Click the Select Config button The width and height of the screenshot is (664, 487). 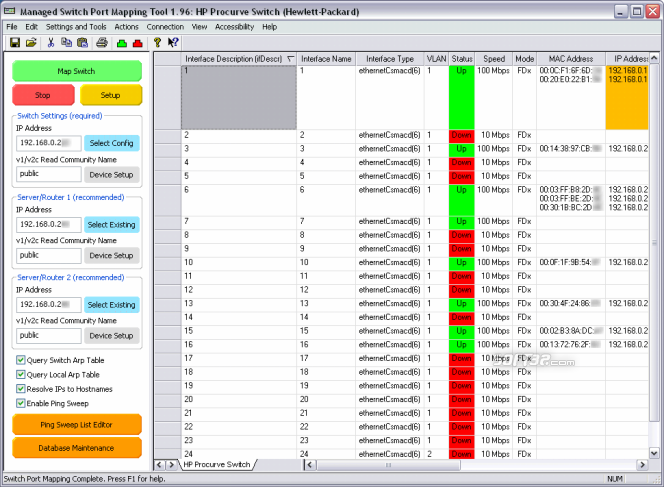point(111,143)
